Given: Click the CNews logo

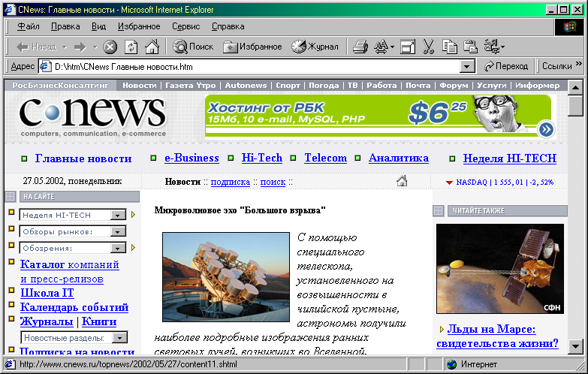Looking at the screenshot, I should click(92, 117).
